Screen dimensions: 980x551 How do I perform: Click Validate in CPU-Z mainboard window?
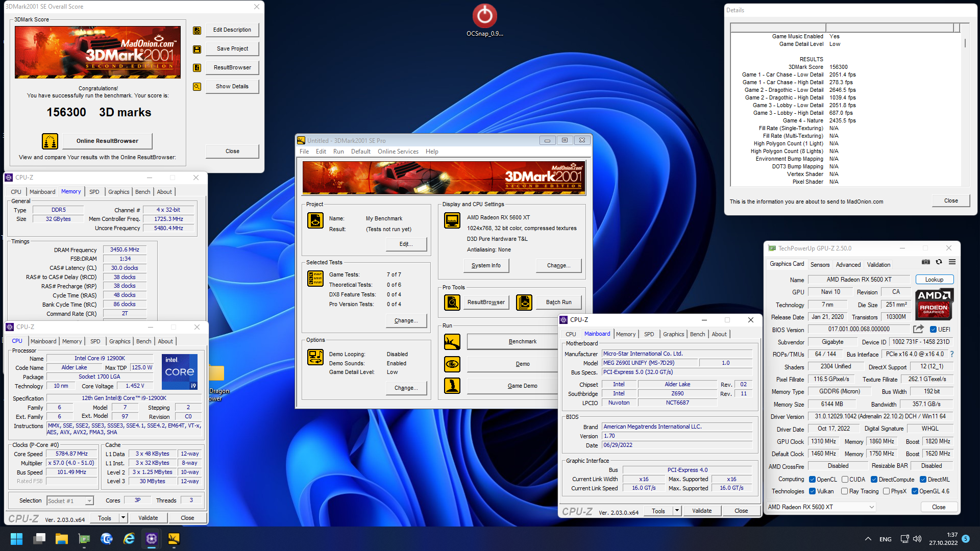pyautogui.click(x=702, y=511)
